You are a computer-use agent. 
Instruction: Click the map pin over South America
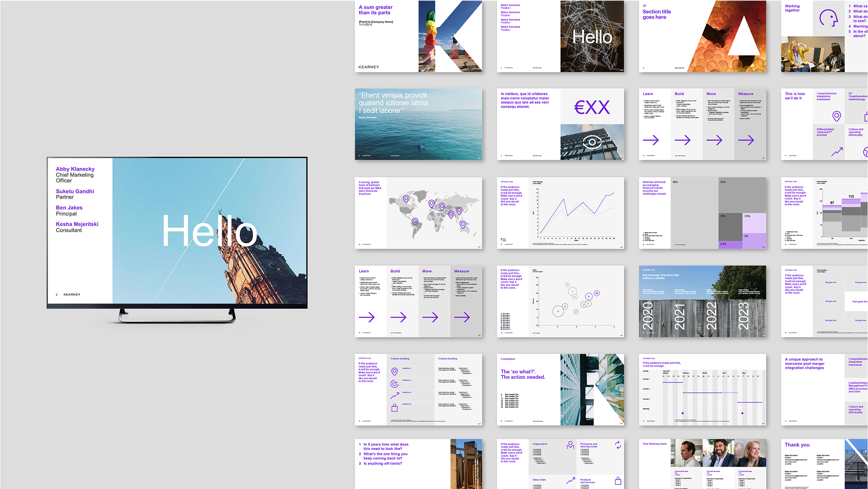[x=415, y=222]
